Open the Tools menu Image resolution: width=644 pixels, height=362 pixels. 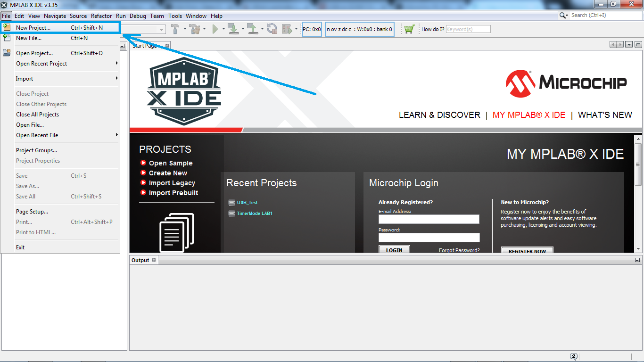click(x=175, y=16)
